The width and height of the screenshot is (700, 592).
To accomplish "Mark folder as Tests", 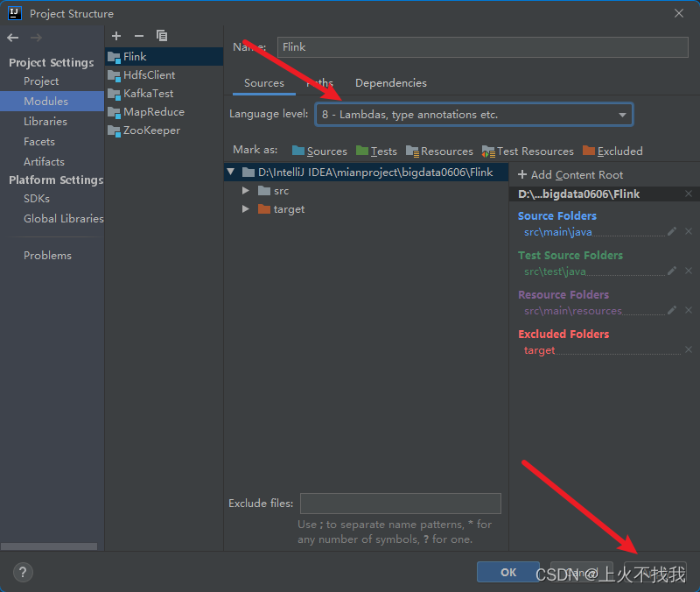I will pyautogui.click(x=376, y=152).
